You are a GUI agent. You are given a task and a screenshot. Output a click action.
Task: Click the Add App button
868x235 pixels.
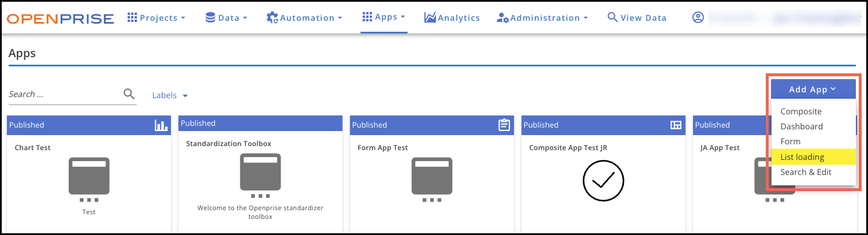tap(813, 89)
